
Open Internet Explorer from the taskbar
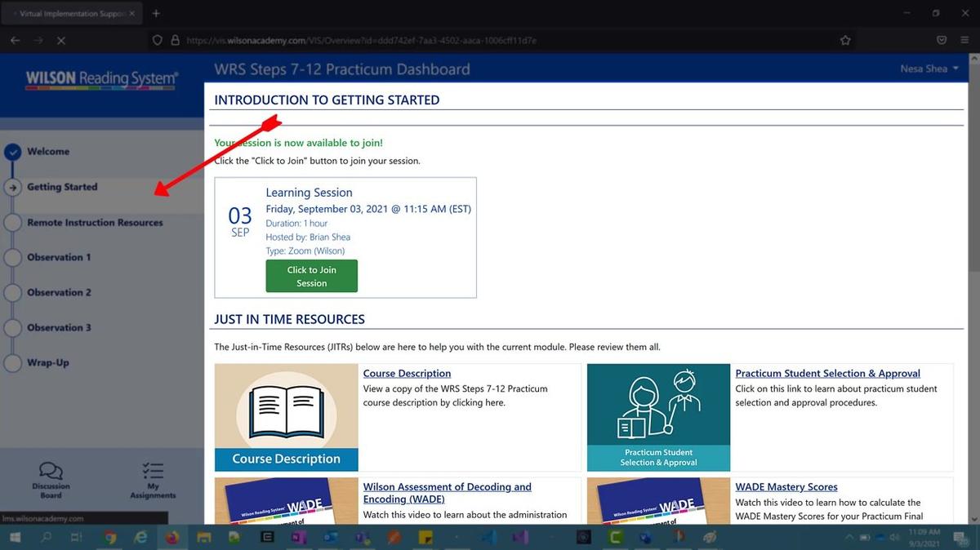(140, 537)
